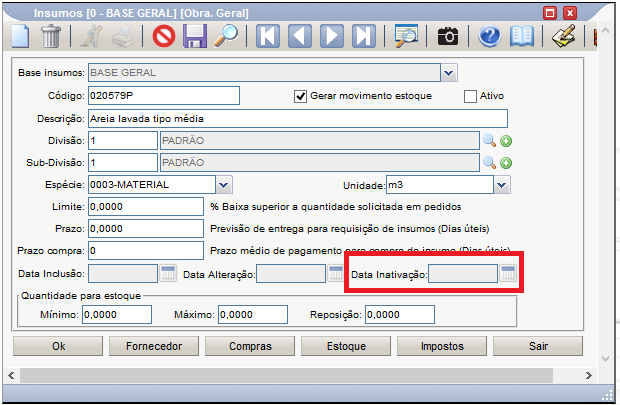
Task: Open the Data Alteração calendar picker
Action: (336, 273)
